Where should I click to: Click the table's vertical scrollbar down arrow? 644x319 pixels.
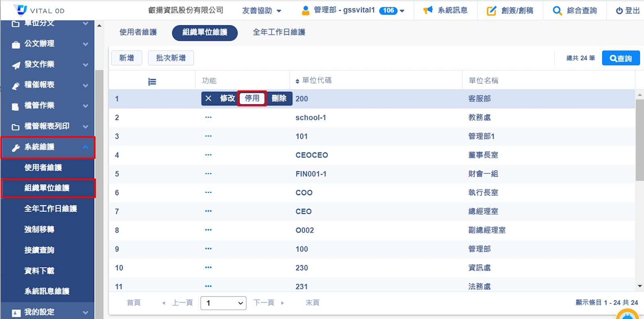coord(640,286)
